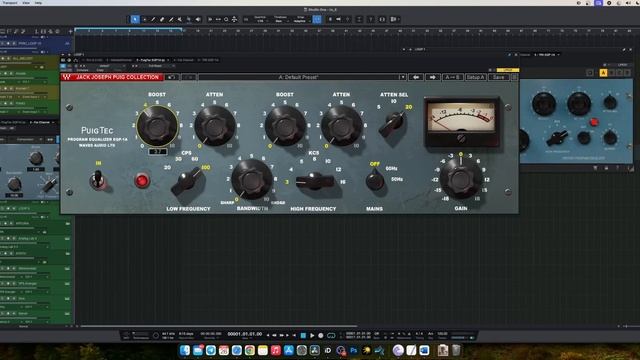Click the A to B copy button

pos(452,77)
